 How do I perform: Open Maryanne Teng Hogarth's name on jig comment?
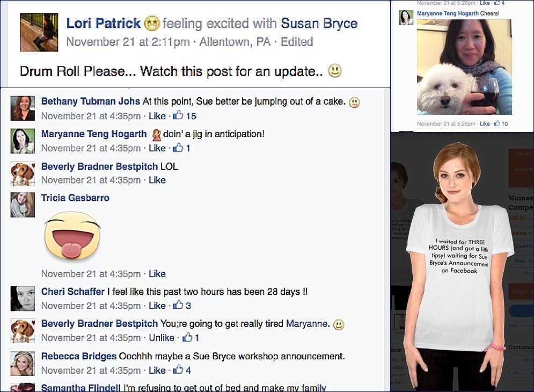94,134
